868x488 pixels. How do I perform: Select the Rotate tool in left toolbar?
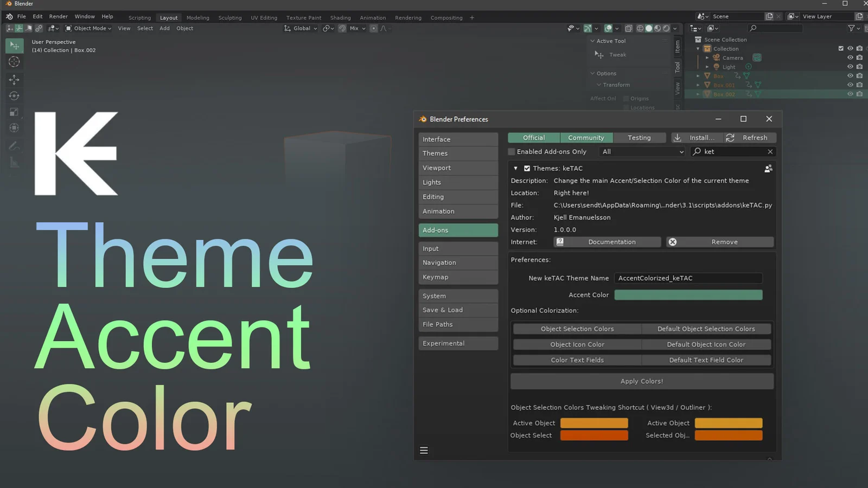click(x=14, y=96)
